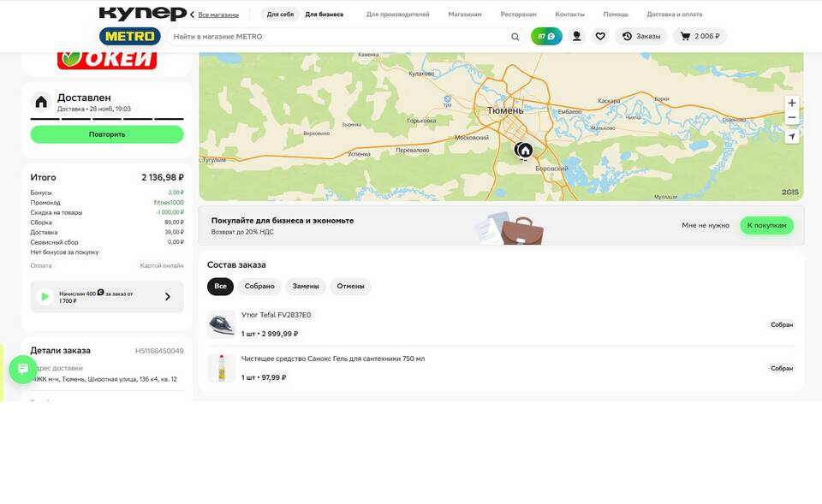Click the search magnifier icon

515,37
